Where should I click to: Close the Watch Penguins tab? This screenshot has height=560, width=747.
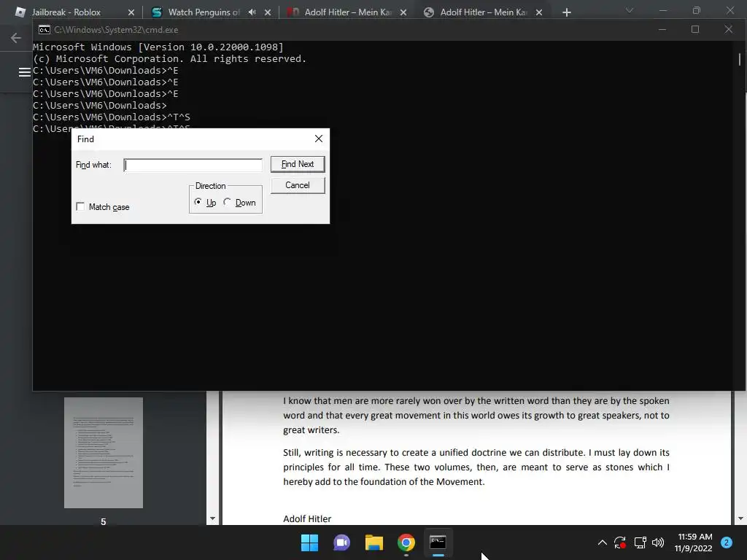click(268, 12)
